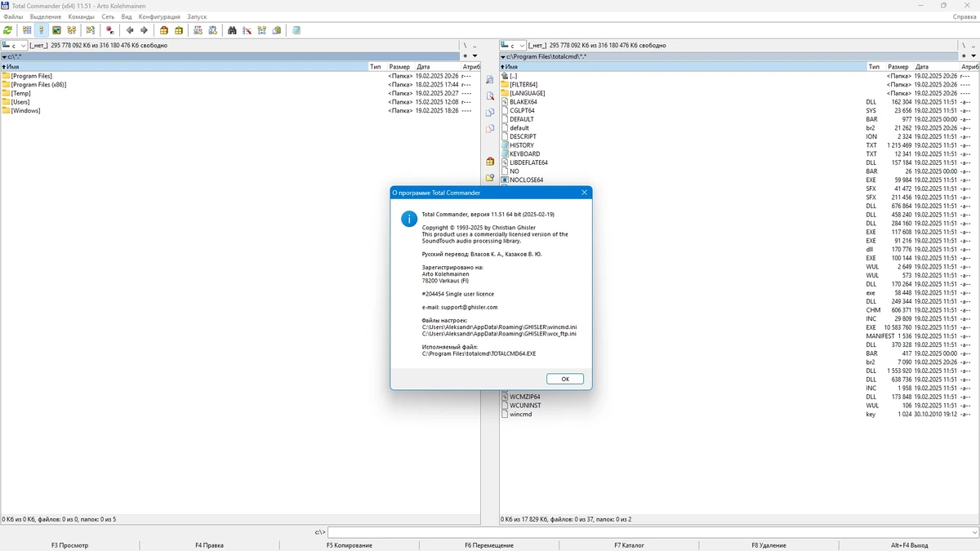This screenshot has width=980, height=551.
Task: Click the pack files gift-box toolbar icon
Action: 163,30
